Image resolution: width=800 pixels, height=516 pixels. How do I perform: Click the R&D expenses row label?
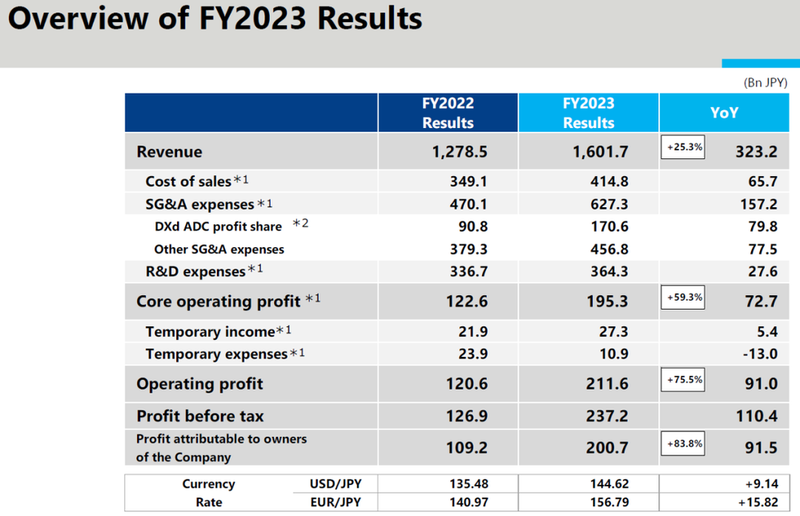point(196,271)
